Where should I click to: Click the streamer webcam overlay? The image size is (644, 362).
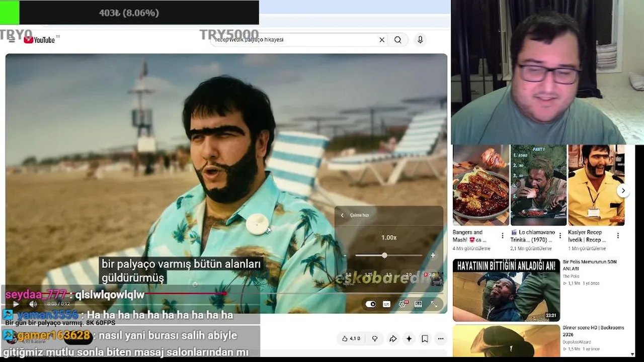coord(547,72)
